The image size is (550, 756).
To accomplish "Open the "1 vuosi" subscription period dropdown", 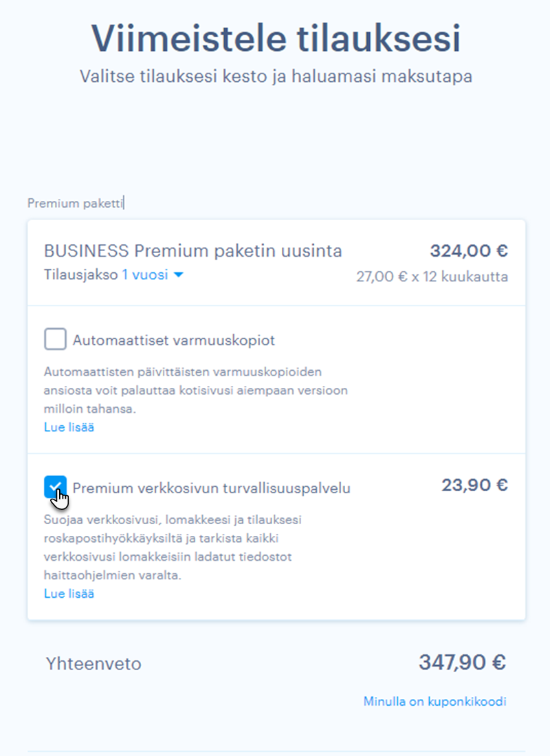I will tap(144, 275).
